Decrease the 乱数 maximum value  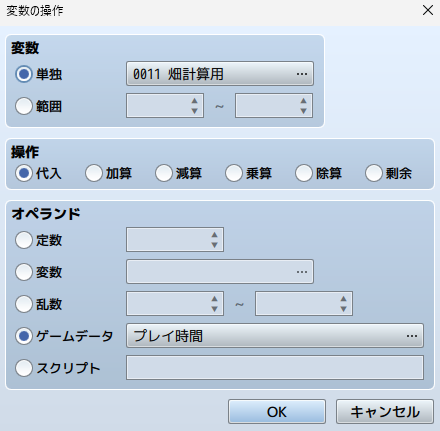343,309
